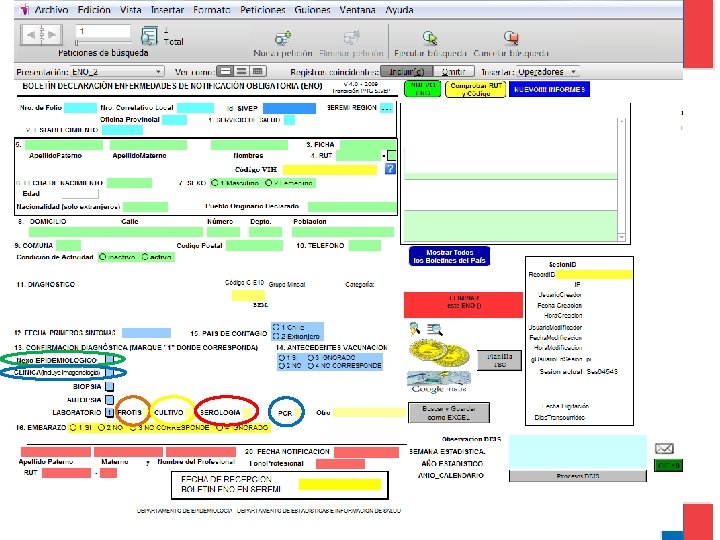This screenshot has width=720, height=540.
Task: Open the Guiones menu
Action: tap(312, 10)
